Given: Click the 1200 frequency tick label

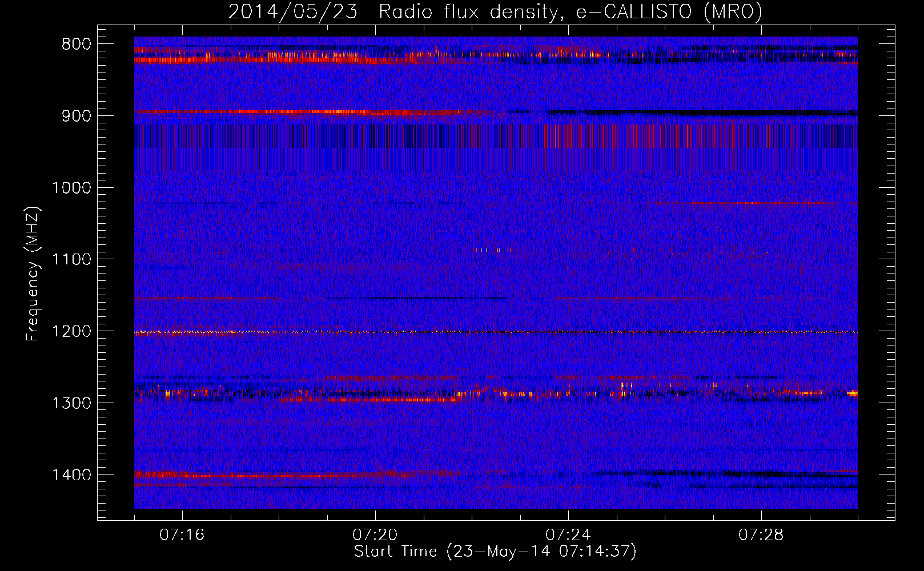Looking at the screenshot, I should click(x=71, y=332).
